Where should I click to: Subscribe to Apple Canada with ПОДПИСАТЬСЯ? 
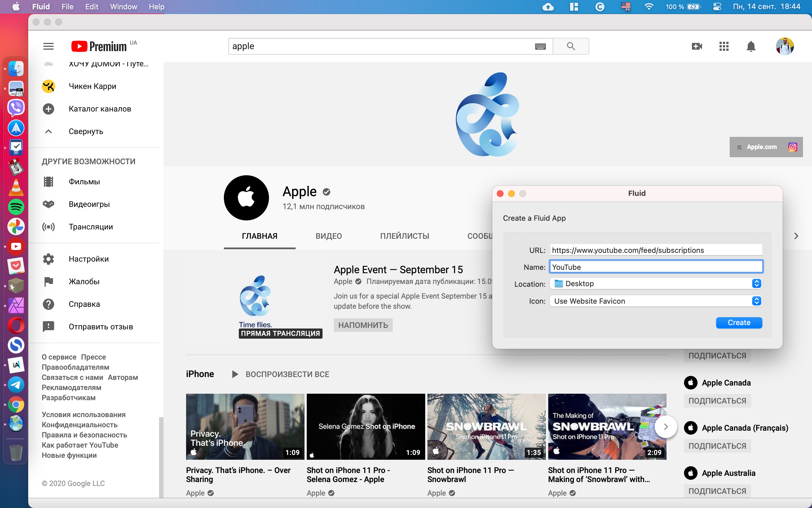point(717,401)
